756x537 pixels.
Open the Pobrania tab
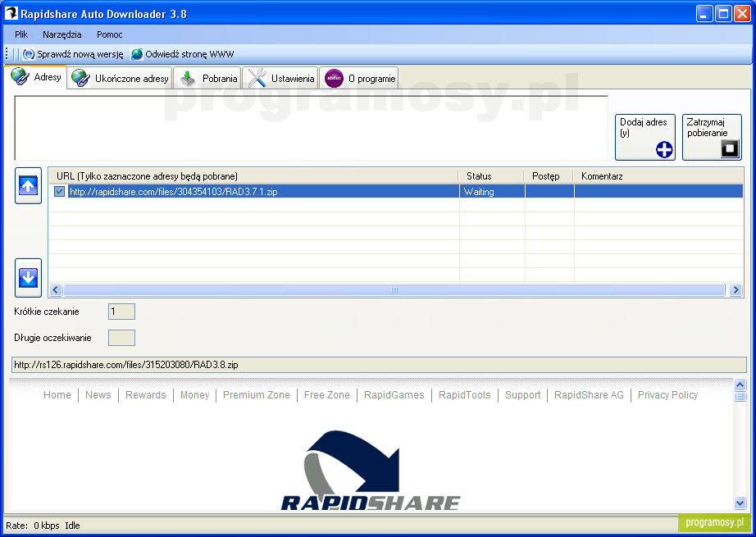coord(207,78)
